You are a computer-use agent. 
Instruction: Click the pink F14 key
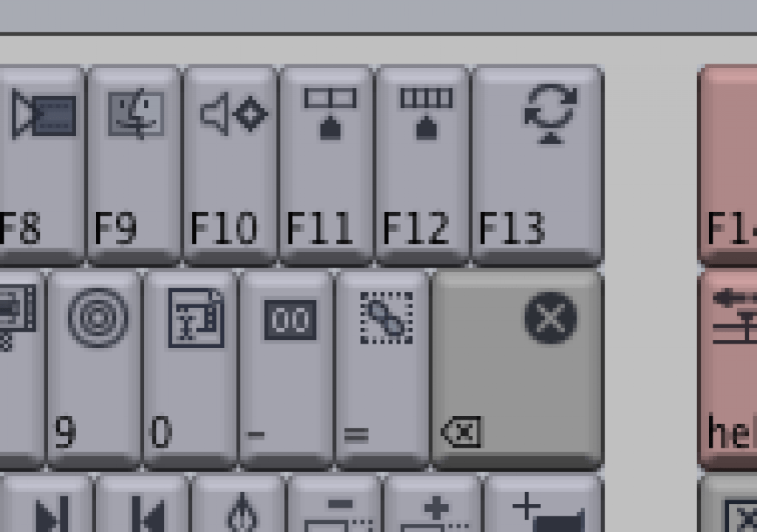tap(728, 166)
